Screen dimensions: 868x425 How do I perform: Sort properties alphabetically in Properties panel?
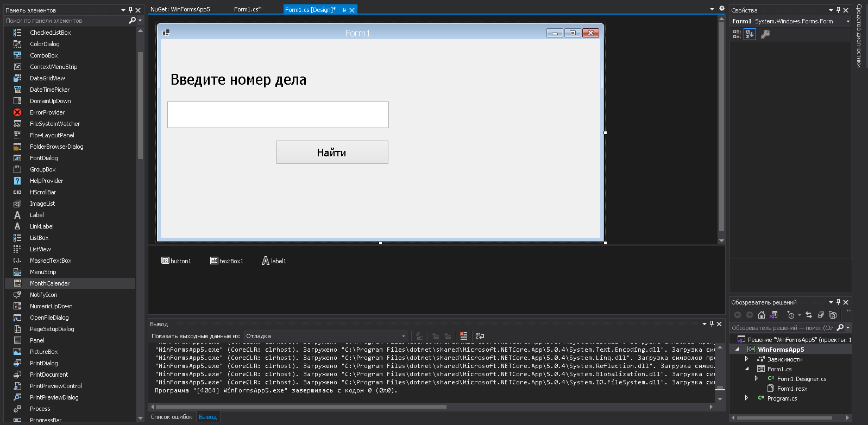750,34
